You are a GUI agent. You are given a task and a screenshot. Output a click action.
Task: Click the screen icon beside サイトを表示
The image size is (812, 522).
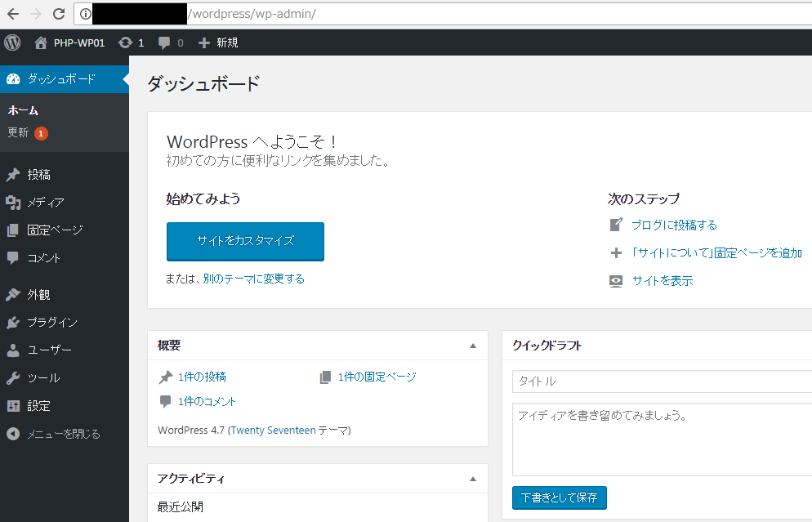616,281
